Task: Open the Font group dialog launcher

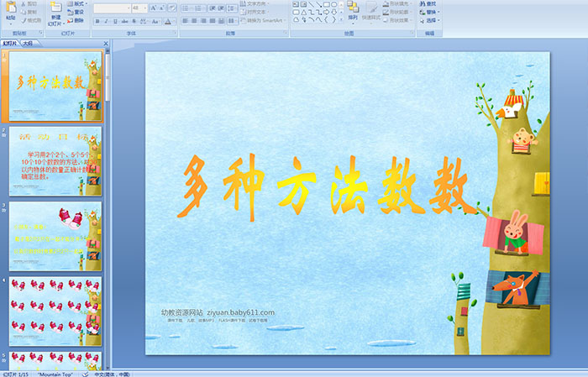Action: pyautogui.click(x=175, y=33)
